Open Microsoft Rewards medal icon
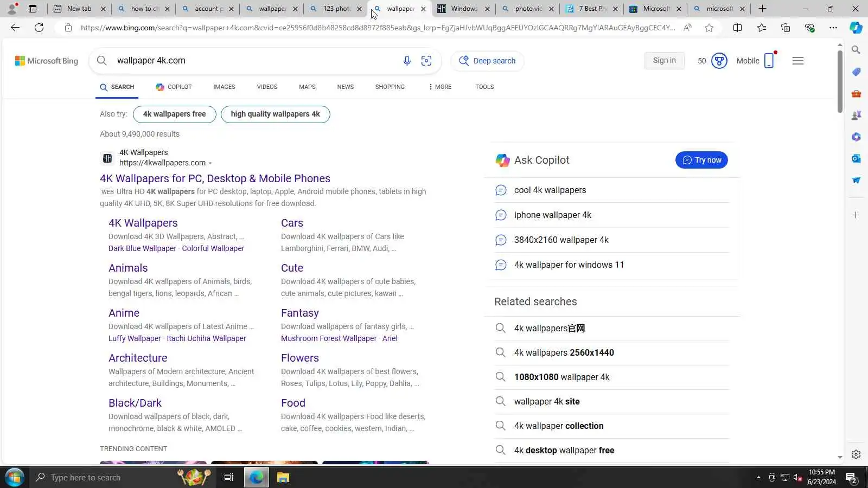868x488 pixels. pos(719,61)
